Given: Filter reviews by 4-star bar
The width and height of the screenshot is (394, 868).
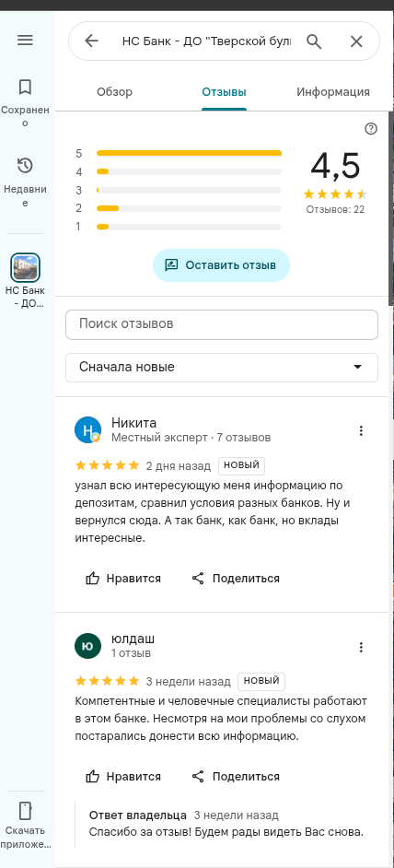Looking at the screenshot, I should (x=189, y=171).
